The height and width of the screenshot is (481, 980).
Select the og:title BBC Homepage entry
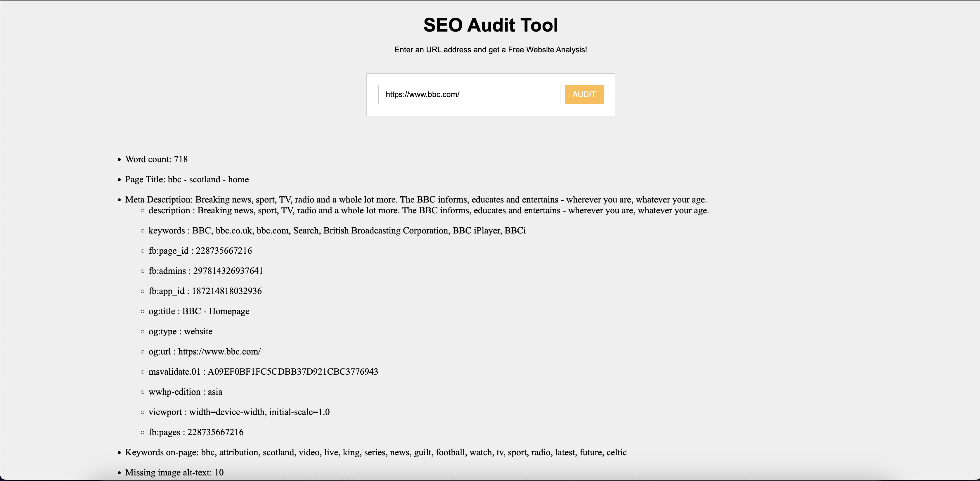(199, 311)
